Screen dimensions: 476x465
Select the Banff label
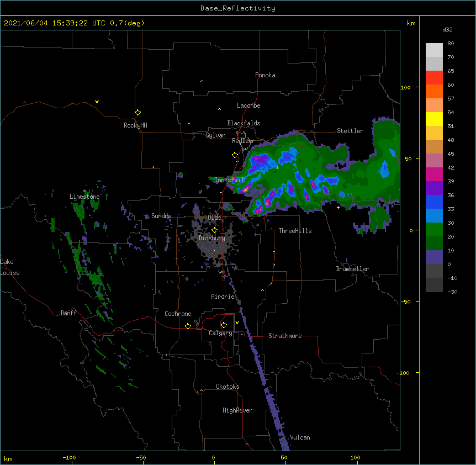tap(68, 313)
